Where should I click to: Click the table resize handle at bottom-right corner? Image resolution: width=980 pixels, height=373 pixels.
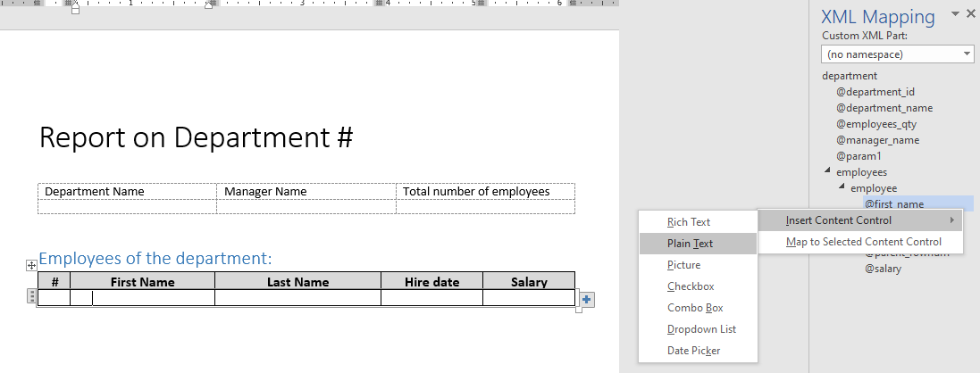[x=579, y=310]
